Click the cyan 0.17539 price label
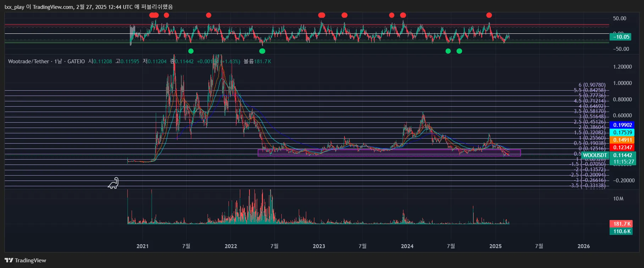This screenshot has height=268, width=644. (x=623, y=133)
